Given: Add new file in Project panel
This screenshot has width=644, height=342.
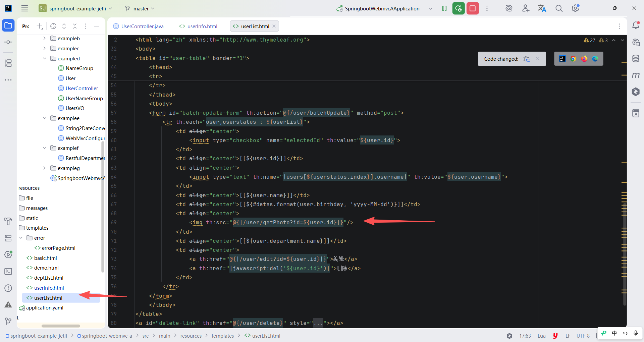Looking at the screenshot, I should [x=40, y=26].
